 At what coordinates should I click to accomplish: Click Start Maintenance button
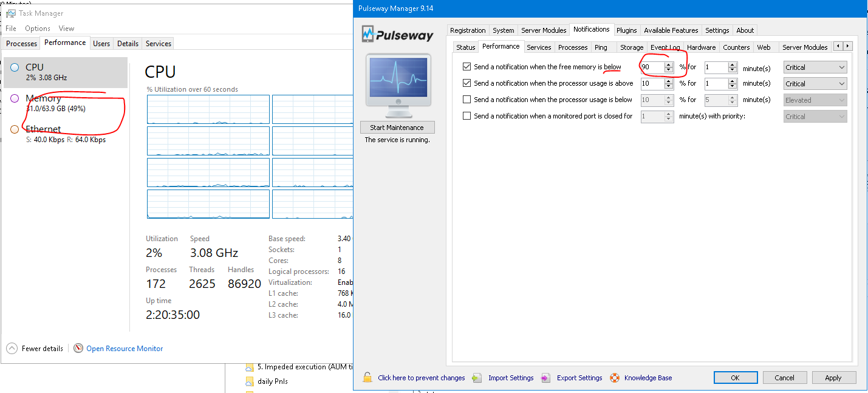pos(397,128)
